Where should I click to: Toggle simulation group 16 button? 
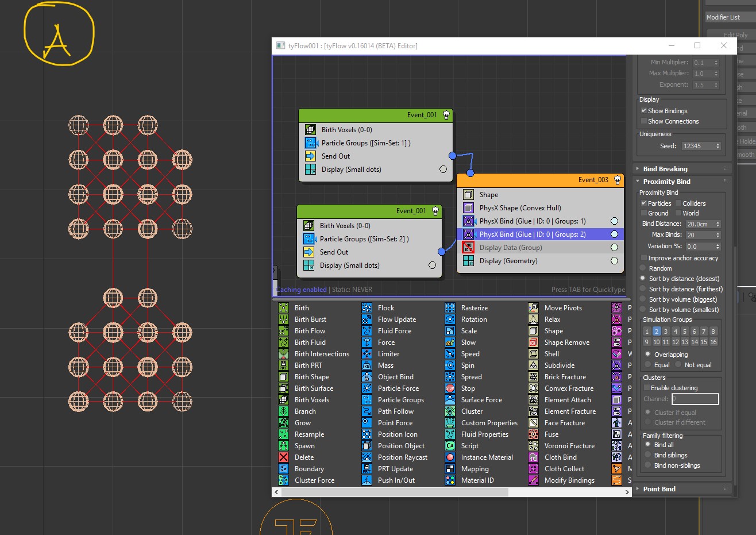coord(713,342)
